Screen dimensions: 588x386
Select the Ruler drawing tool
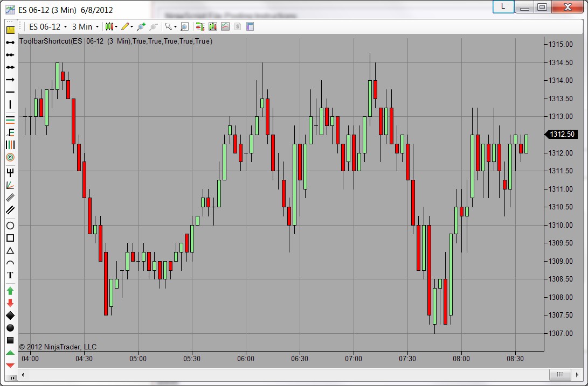click(x=10, y=30)
